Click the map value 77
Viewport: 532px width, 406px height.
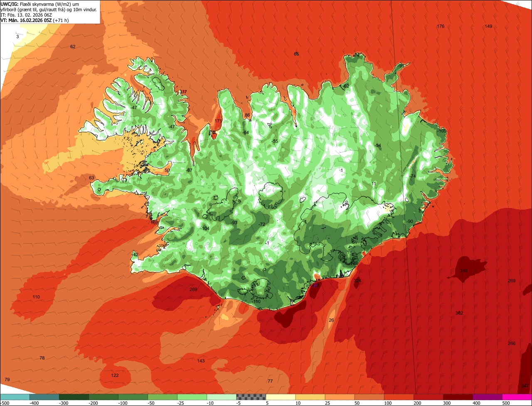[270, 382]
